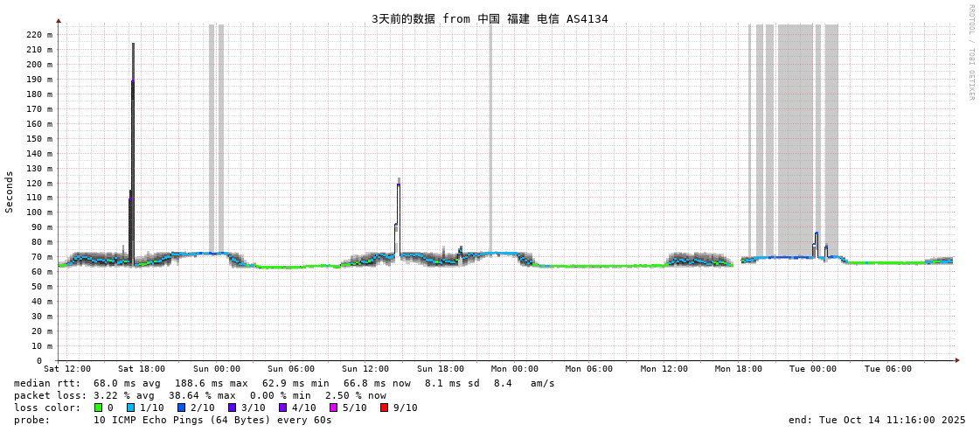This screenshot has width=980, height=432.
Task: Select the blue 2/10 loss color swatch
Action: click(x=181, y=408)
